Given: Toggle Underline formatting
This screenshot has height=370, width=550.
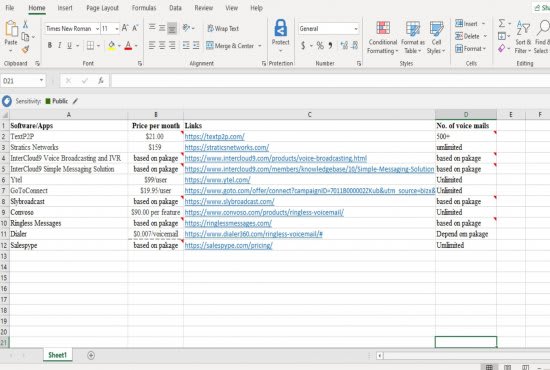Looking at the screenshot, I should [x=69, y=45].
